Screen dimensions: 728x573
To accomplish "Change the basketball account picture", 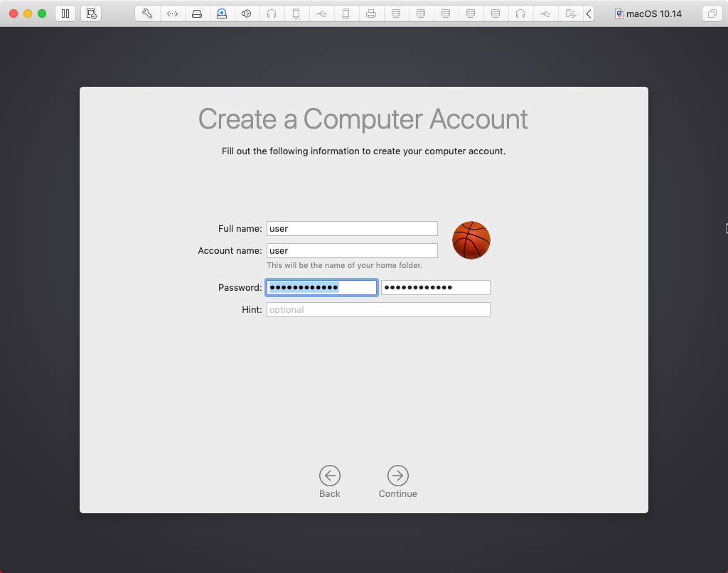I will [x=471, y=240].
